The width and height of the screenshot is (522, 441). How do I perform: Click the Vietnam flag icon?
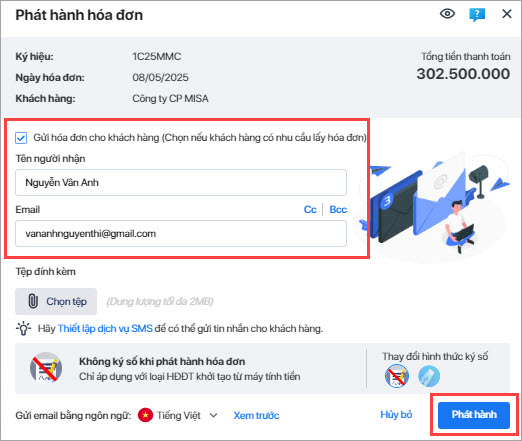point(145,415)
